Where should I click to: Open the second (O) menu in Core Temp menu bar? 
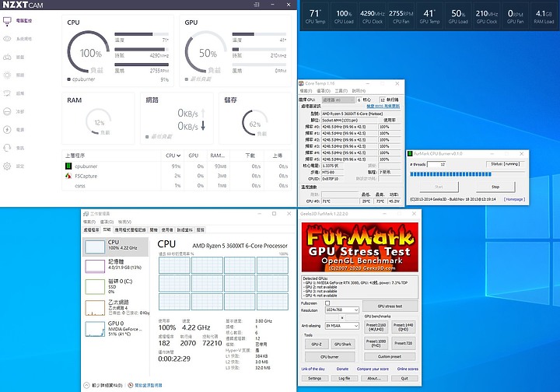click(324, 91)
